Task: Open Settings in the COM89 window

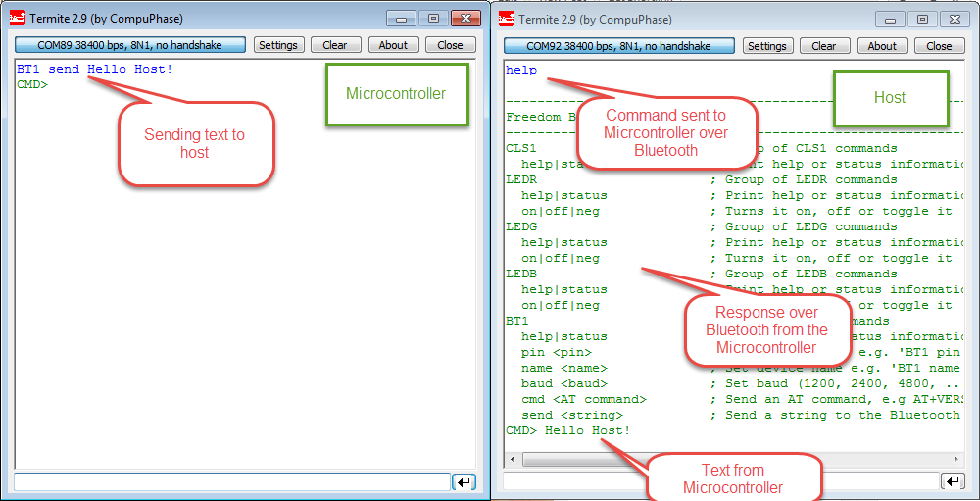Action: pos(278,45)
